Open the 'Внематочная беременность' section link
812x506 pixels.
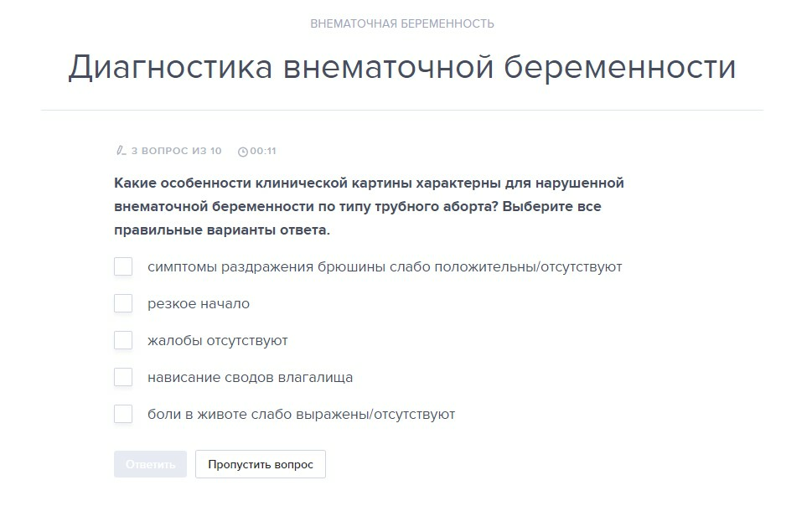(402, 23)
